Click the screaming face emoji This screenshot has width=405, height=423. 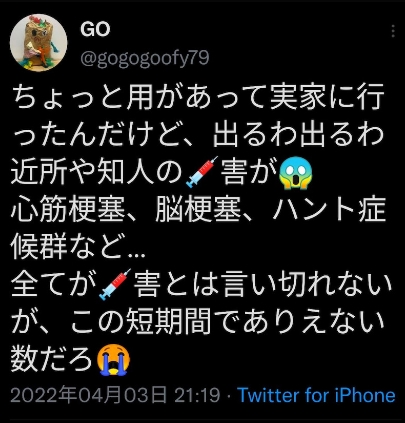click(x=294, y=172)
